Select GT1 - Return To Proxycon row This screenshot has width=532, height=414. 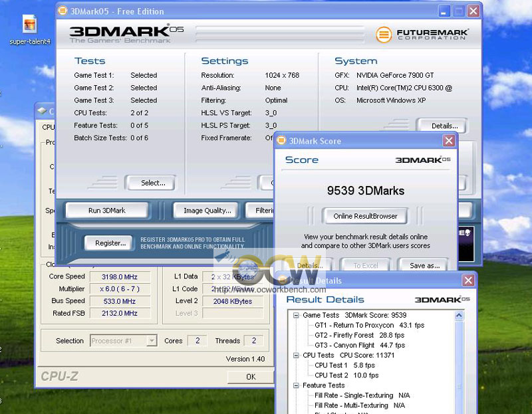(x=370, y=325)
